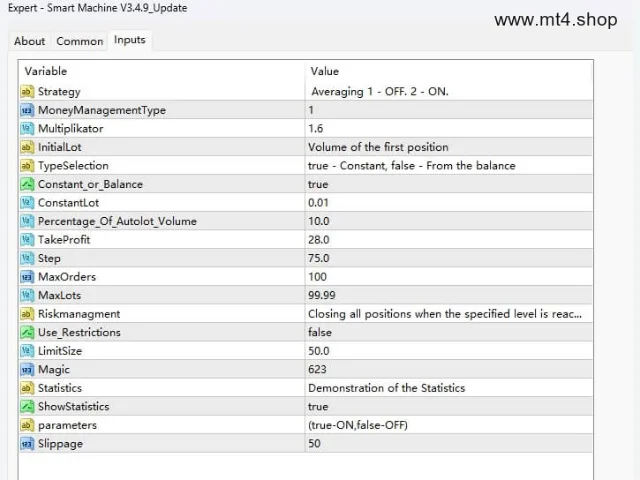The height and width of the screenshot is (480, 640).
Task: Select the Slippage variable name
Action: [60, 444]
